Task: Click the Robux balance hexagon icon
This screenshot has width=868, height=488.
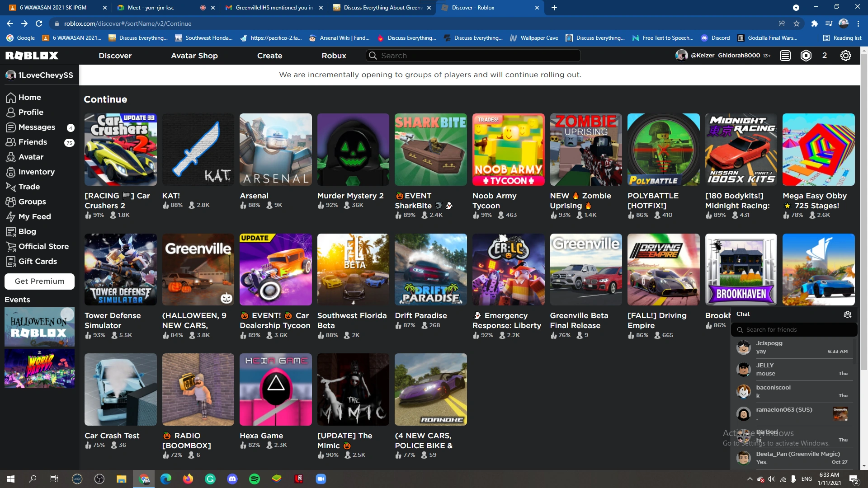Action: coord(806,56)
